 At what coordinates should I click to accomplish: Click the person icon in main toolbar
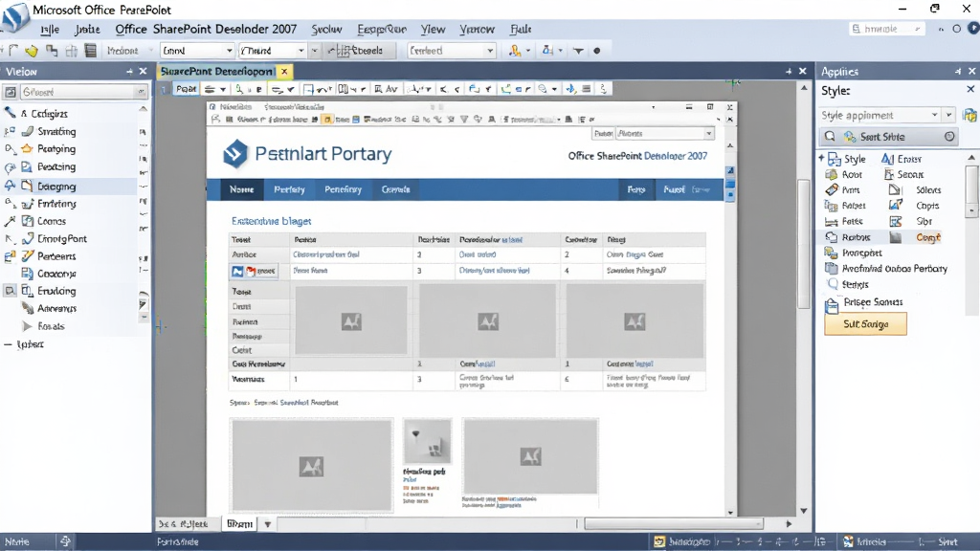click(x=514, y=51)
